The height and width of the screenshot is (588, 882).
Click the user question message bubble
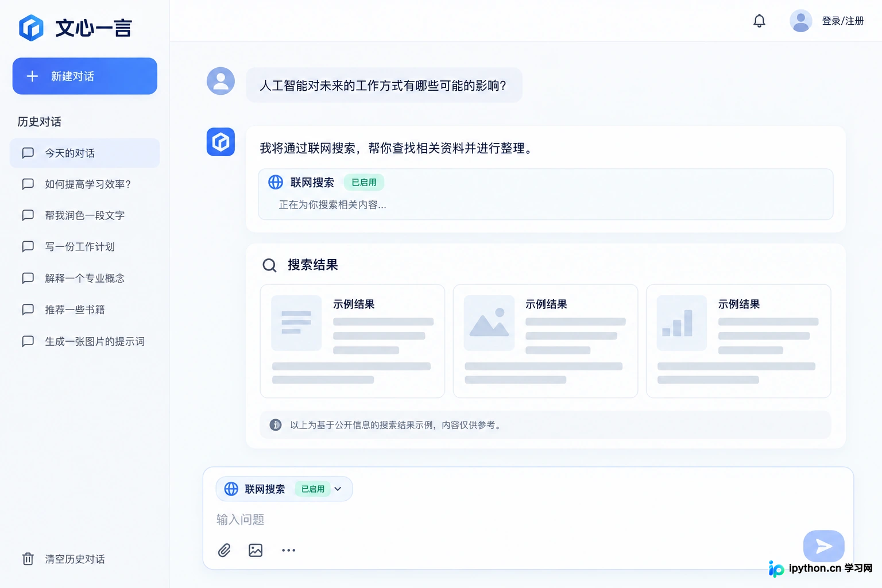click(384, 86)
